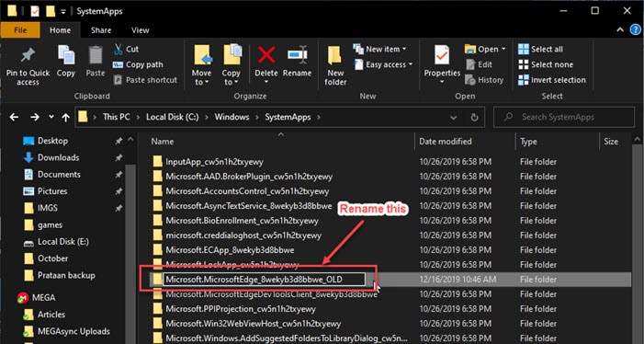Screen dimensions: 644x344
Task: Open IMGS folder in sidebar
Action: tap(48, 208)
